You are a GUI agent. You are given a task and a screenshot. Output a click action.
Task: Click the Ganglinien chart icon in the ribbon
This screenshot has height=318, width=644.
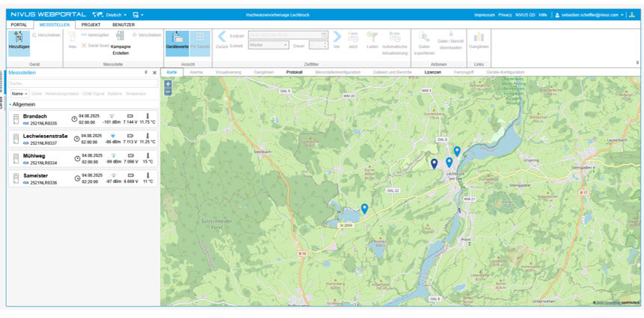(x=479, y=37)
